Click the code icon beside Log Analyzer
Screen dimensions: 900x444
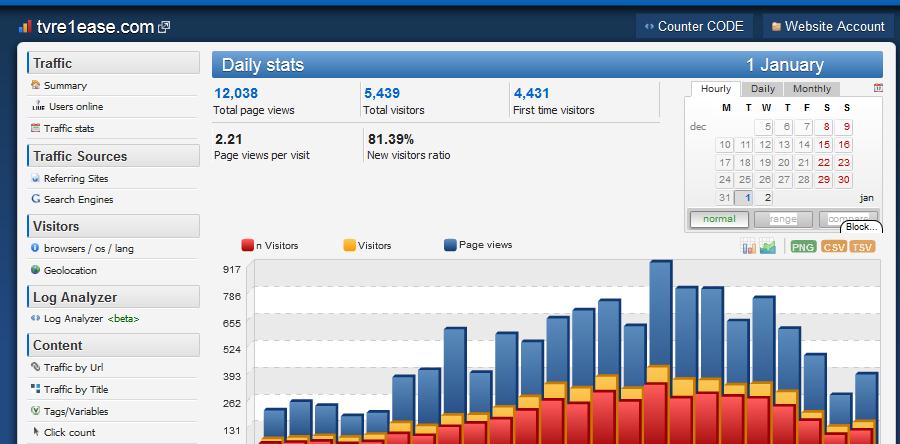coord(36,318)
